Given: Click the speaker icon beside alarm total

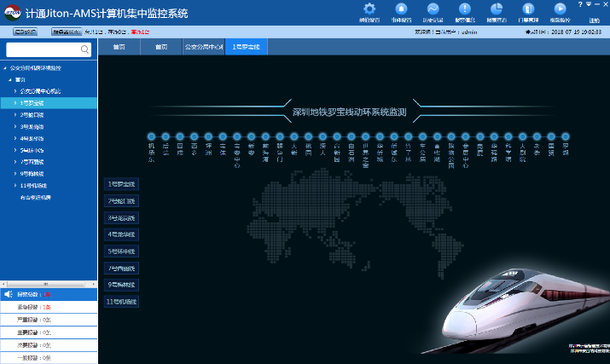Looking at the screenshot, I should (x=9, y=294).
